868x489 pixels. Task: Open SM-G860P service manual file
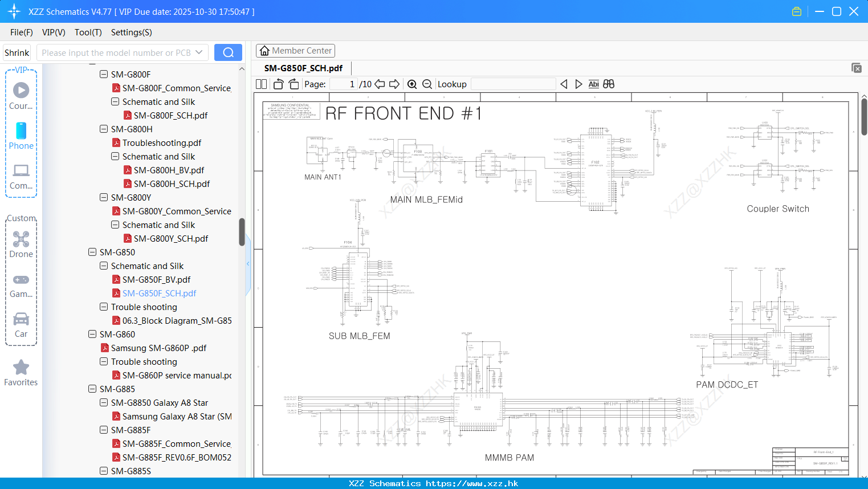[x=177, y=375]
